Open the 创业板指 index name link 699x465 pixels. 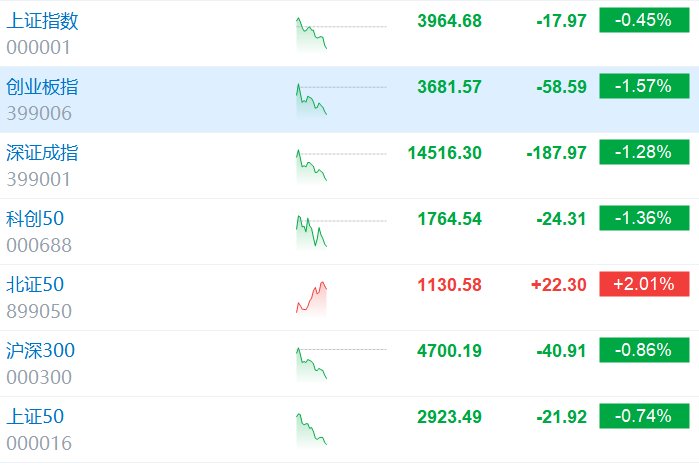[42, 86]
